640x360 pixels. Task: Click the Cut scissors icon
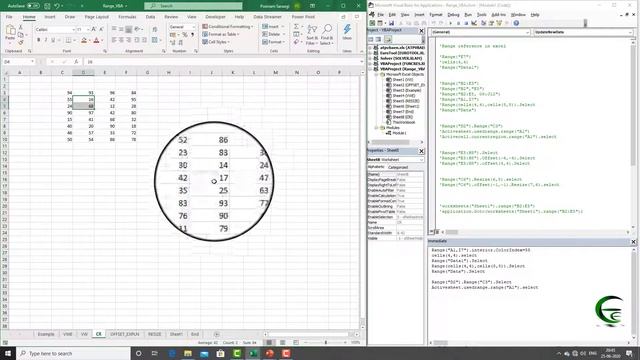click(21, 27)
